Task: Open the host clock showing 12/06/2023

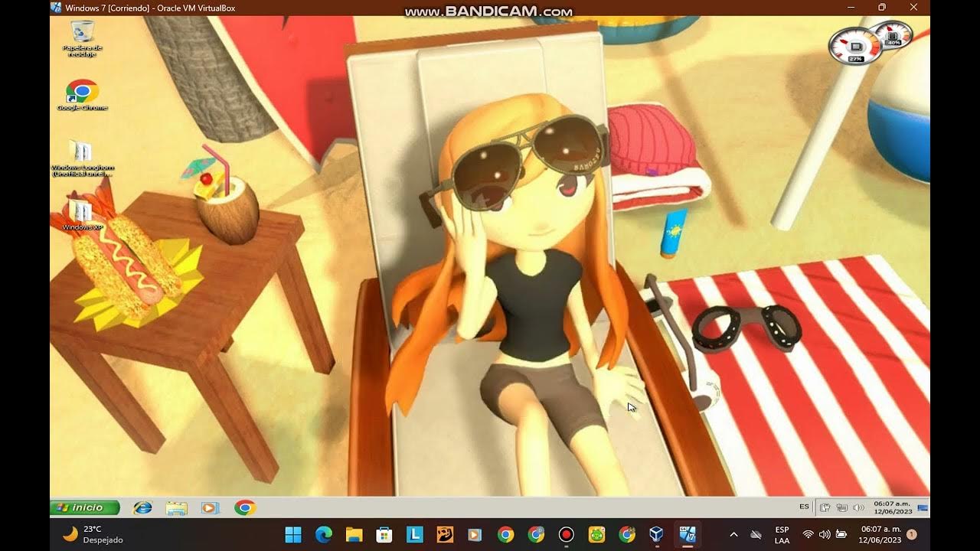Action: (x=880, y=534)
